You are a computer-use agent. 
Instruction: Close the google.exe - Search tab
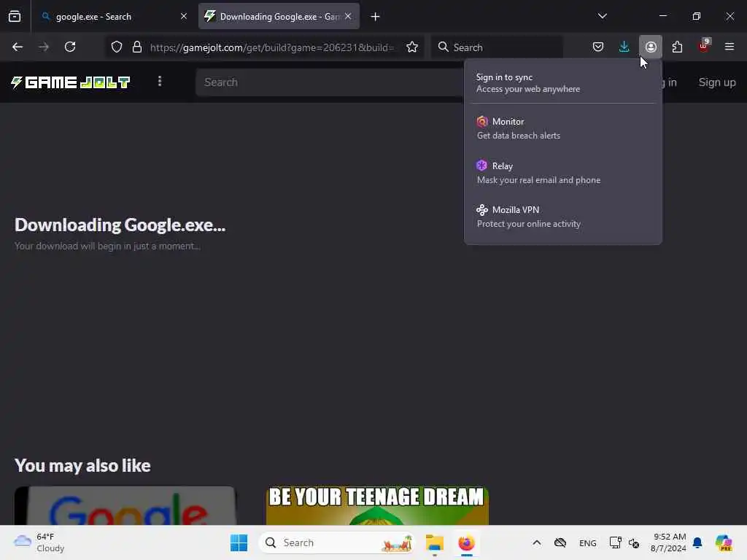(x=183, y=16)
